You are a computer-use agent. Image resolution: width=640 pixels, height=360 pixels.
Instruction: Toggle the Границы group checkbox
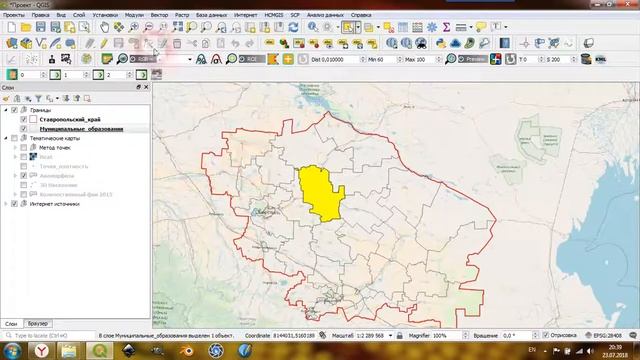[14, 110]
